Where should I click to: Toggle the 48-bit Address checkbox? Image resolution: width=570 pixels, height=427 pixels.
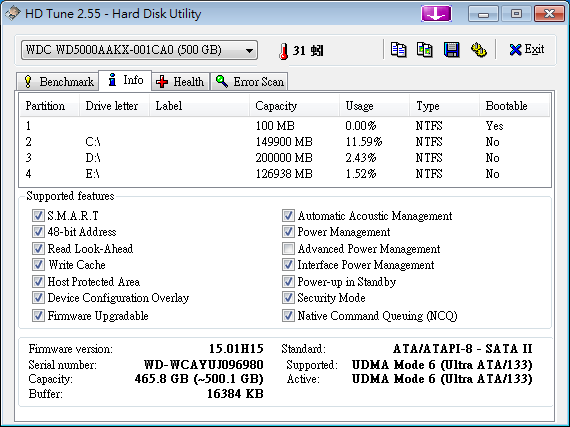[x=38, y=231]
